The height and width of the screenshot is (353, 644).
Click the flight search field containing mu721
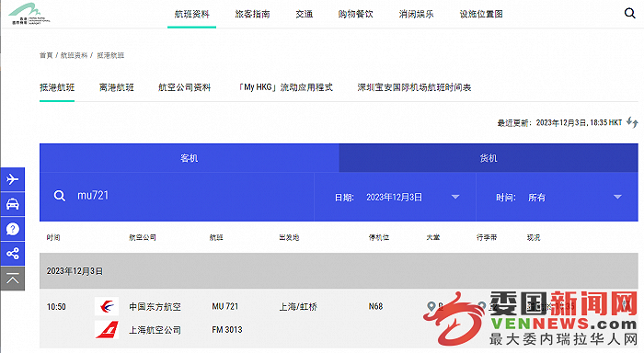point(177,196)
